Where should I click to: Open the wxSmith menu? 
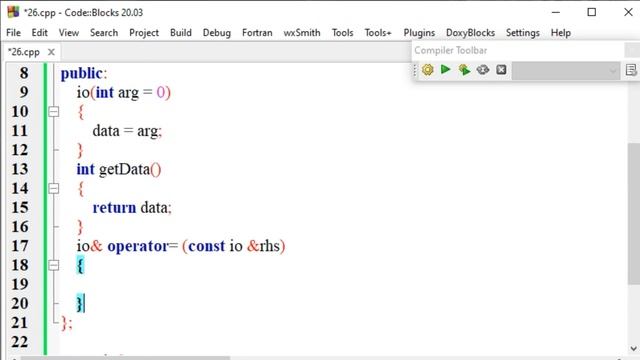pos(302,33)
